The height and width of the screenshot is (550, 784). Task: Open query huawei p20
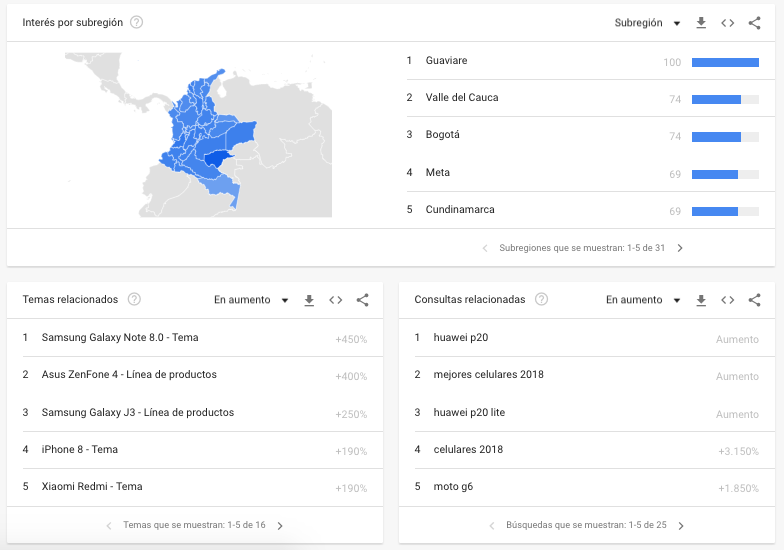pyautogui.click(x=460, y=338)
